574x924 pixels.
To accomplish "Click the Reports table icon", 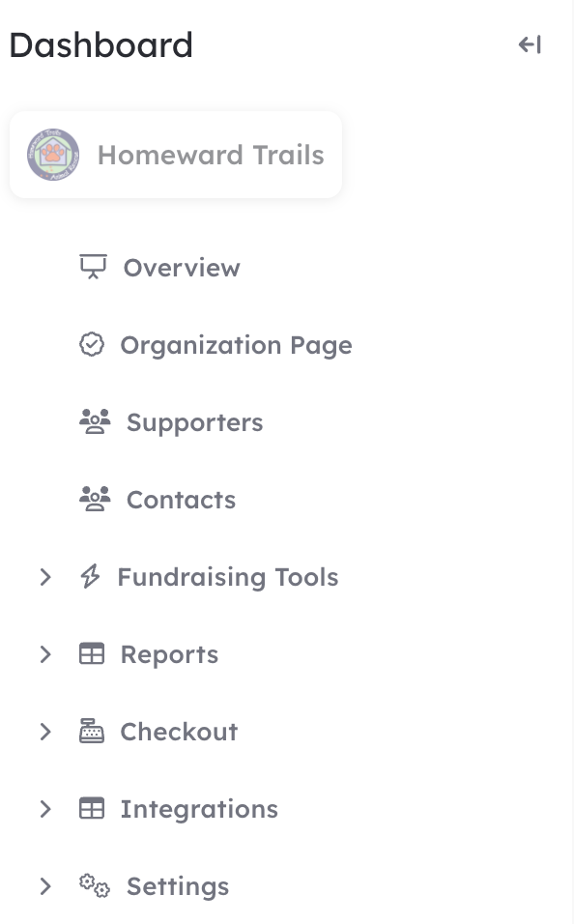I will point(92,653).
